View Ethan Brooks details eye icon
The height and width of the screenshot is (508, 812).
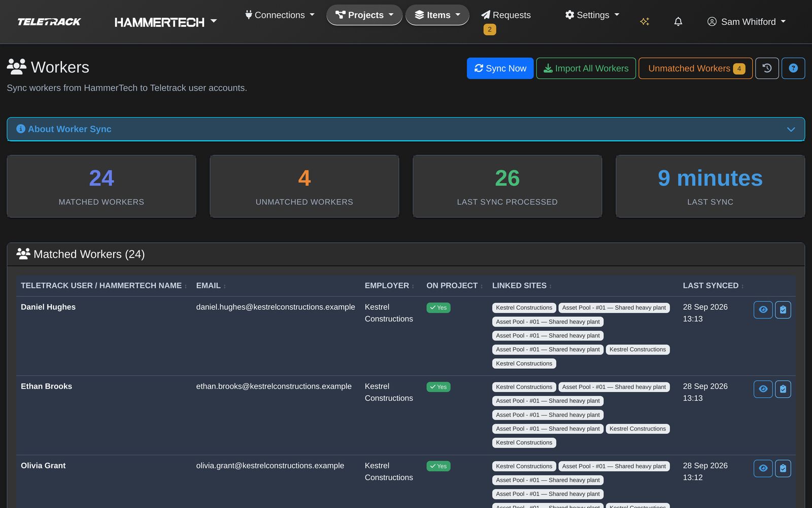pyautogui.click(x=763, y=389)
